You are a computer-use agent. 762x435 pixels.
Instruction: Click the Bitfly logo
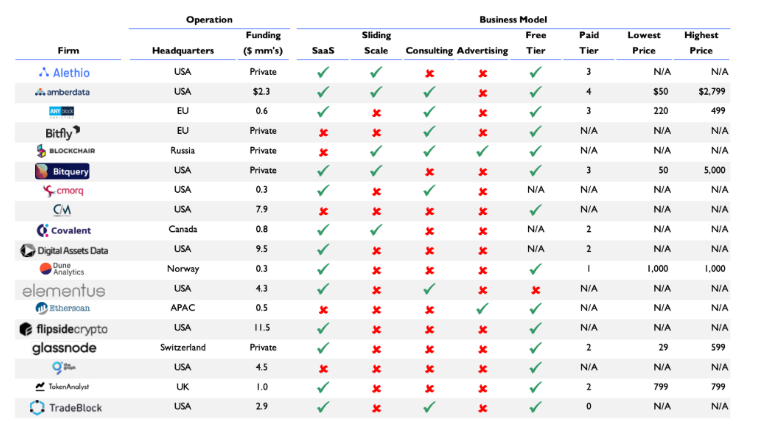[63, 132]
